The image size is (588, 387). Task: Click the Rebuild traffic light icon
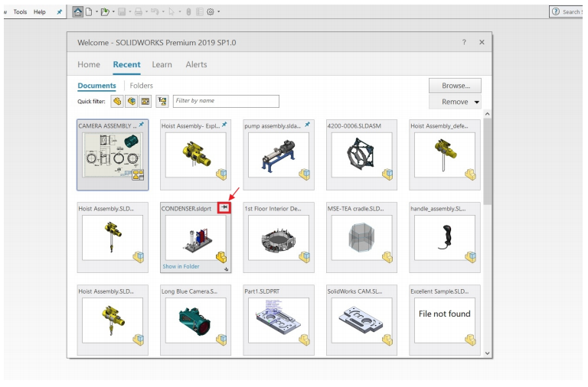pos(188,12)
